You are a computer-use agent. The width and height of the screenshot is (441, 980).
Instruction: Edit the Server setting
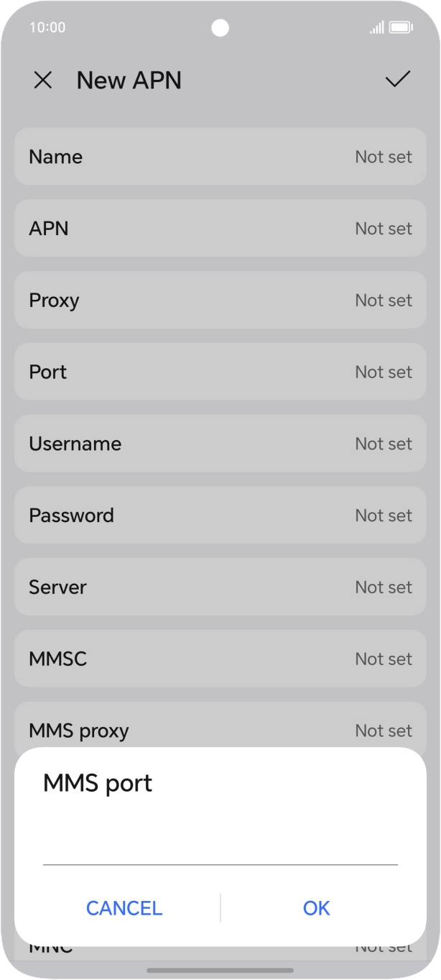coord(220,587)
